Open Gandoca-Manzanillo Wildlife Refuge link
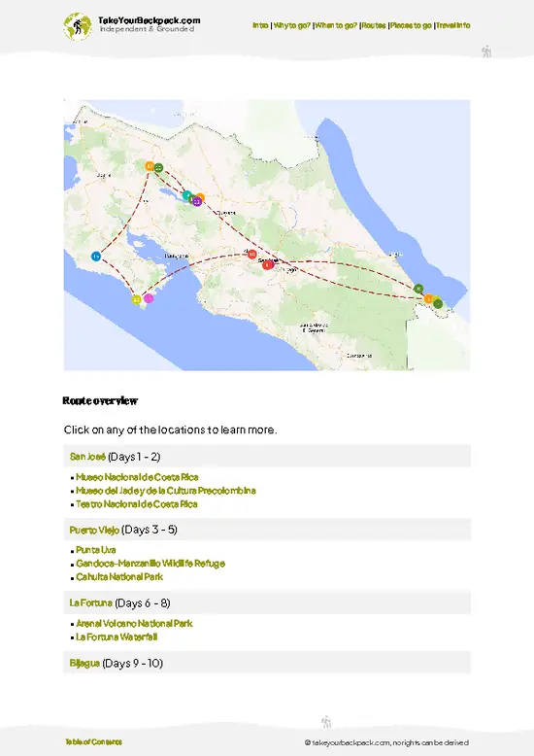534x756 pixels. 150,564
